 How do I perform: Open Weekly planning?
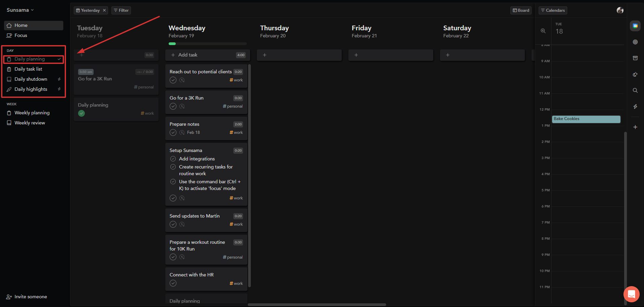click(34, 113)
